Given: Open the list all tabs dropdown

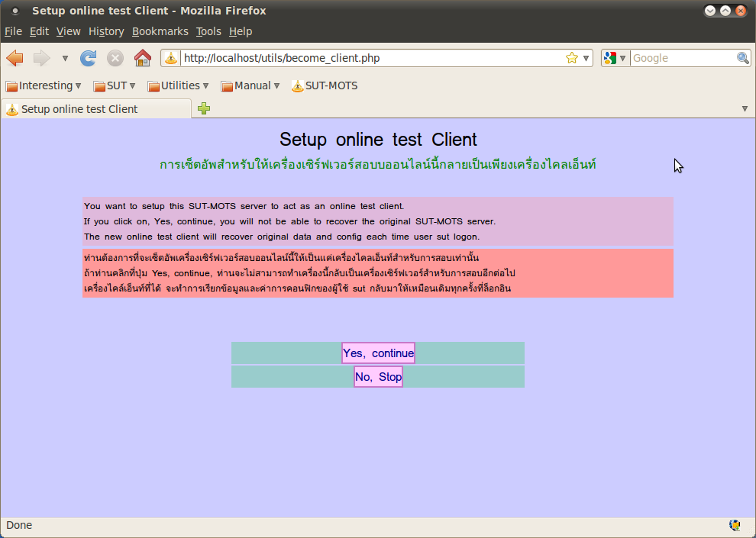Looking at the screenshot, I should tap(745, 109).
